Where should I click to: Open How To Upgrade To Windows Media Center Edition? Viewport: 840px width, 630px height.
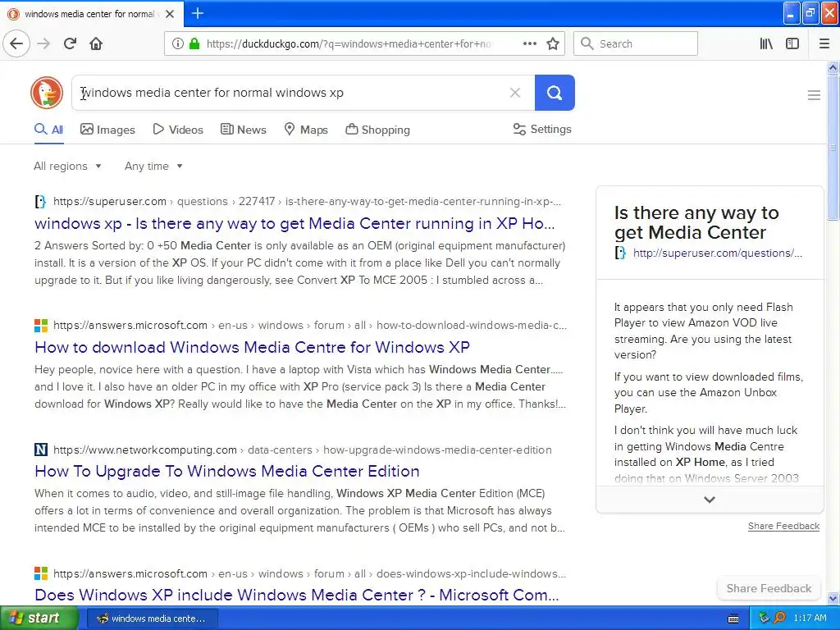pos(227,471)
